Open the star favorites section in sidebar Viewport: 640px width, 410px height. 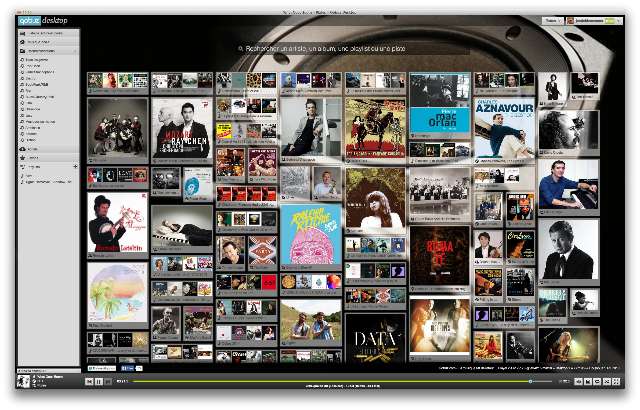point(48,157)
